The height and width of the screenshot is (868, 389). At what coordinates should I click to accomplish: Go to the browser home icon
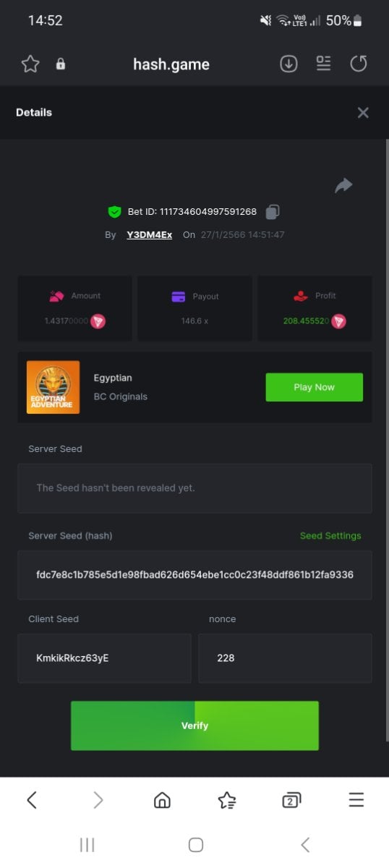162,799
